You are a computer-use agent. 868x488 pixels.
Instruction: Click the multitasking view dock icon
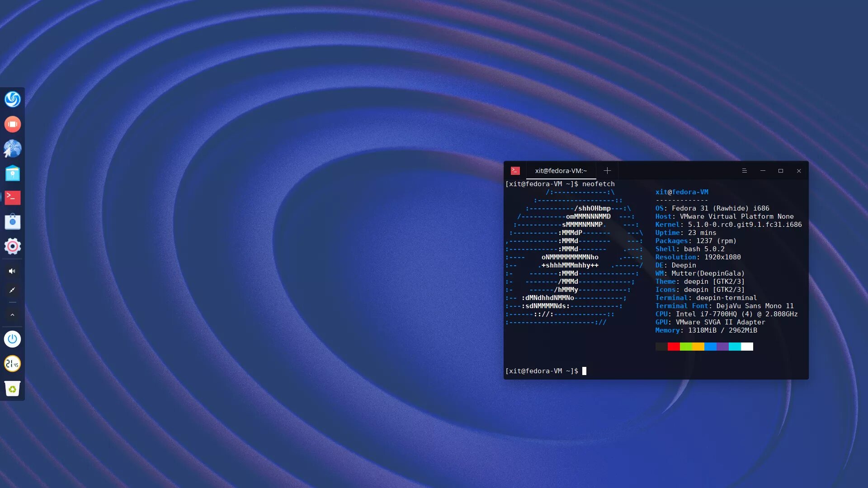(x=12, y=124)
